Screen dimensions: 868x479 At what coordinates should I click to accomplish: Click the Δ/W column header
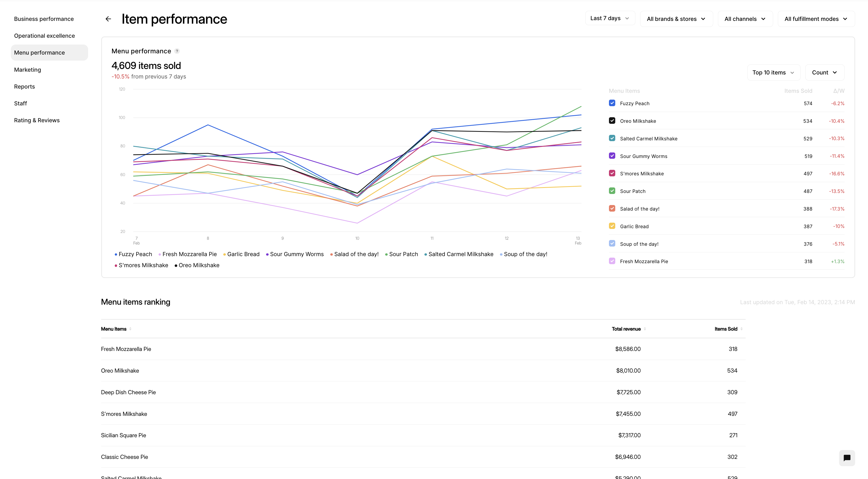coord(839,91)
